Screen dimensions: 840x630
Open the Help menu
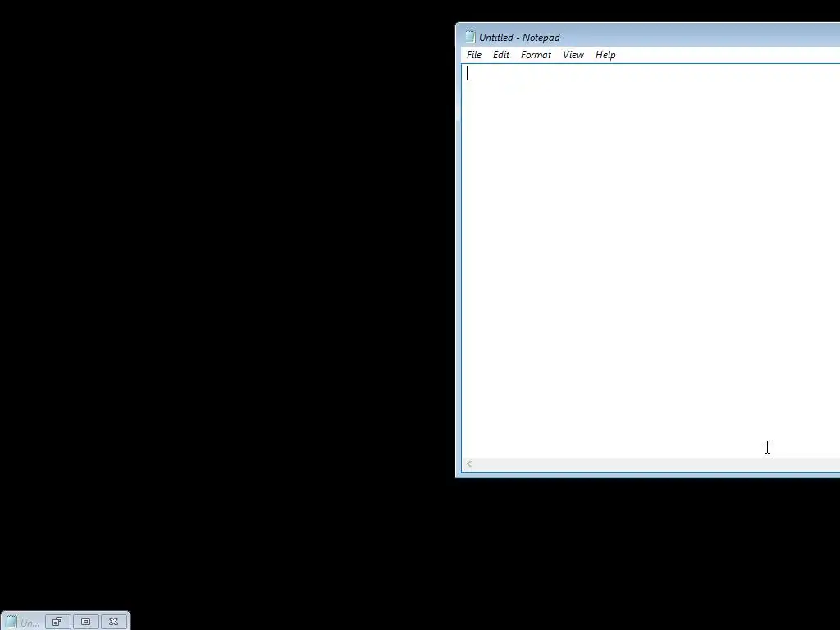pos(605,55)
